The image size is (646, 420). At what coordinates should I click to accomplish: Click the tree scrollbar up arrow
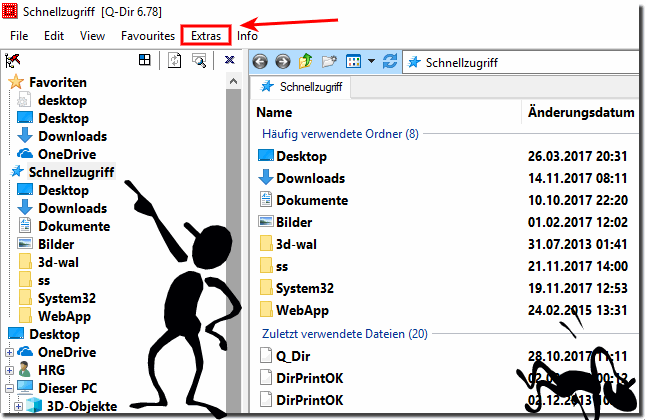click(x=234, y=81)
